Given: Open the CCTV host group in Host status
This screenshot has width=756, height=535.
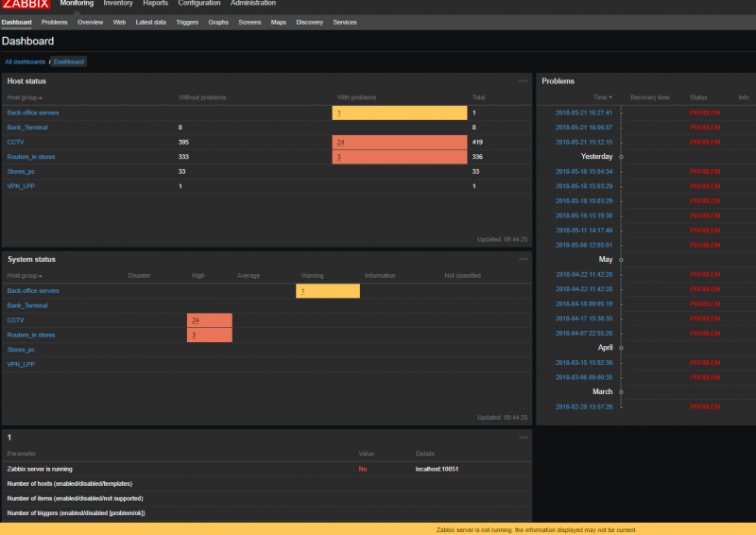Looking at the screenshot, I should point(15,142).
